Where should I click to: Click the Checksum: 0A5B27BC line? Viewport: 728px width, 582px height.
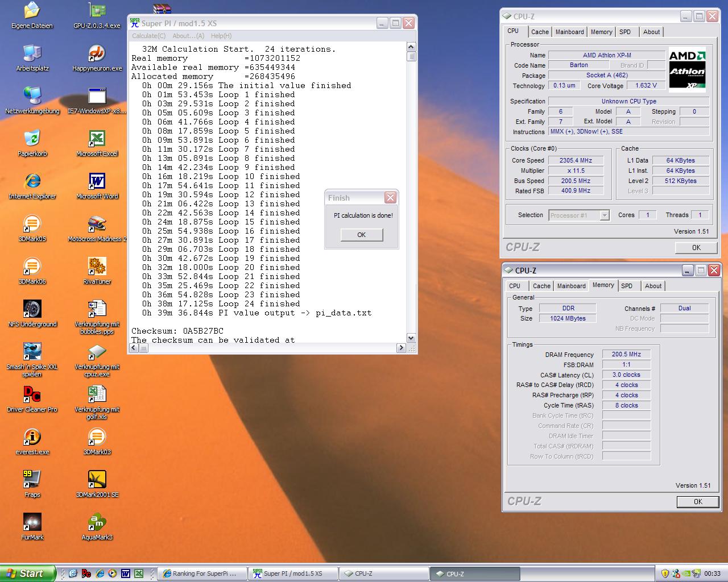(x=177, y=331)
